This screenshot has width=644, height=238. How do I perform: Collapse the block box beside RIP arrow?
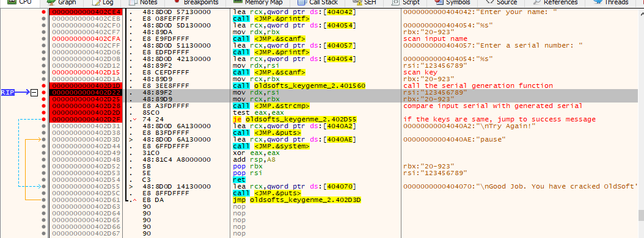pos(34,93)
